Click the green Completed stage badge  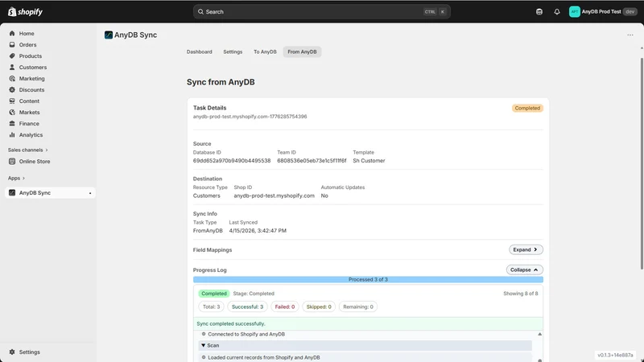(x=214, y=294)
